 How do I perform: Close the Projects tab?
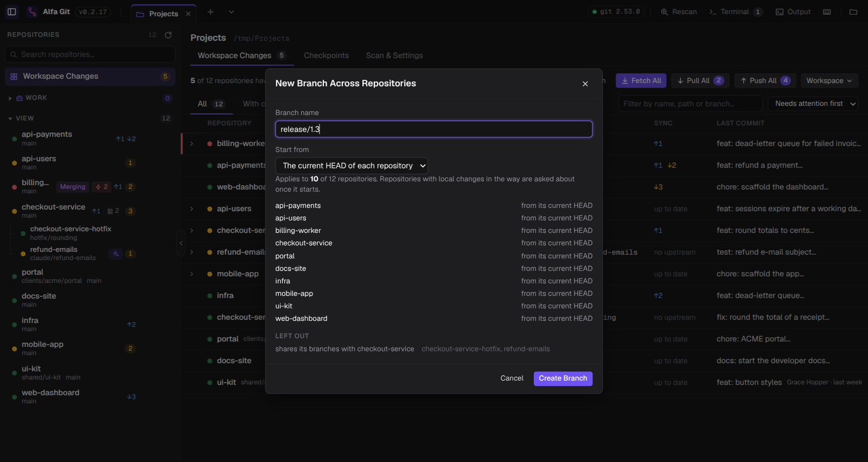tap(188, 14)
